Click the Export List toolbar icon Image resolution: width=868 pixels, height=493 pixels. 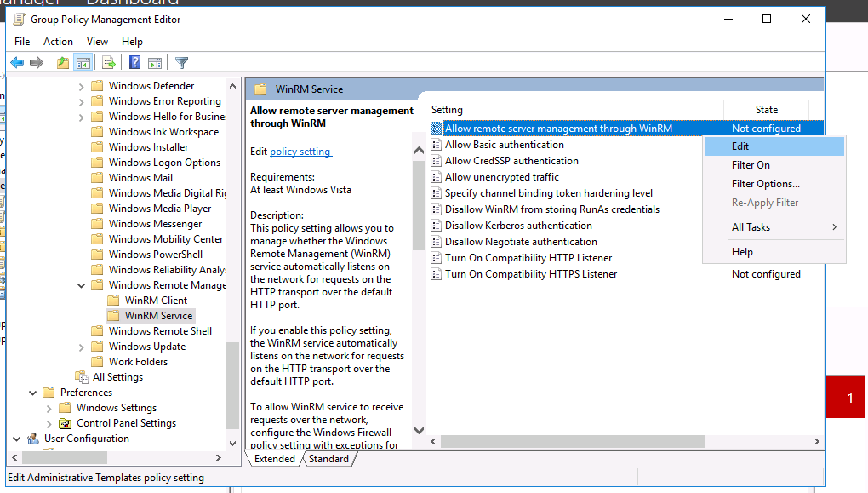pyautogui.click(x=109, y=62)
